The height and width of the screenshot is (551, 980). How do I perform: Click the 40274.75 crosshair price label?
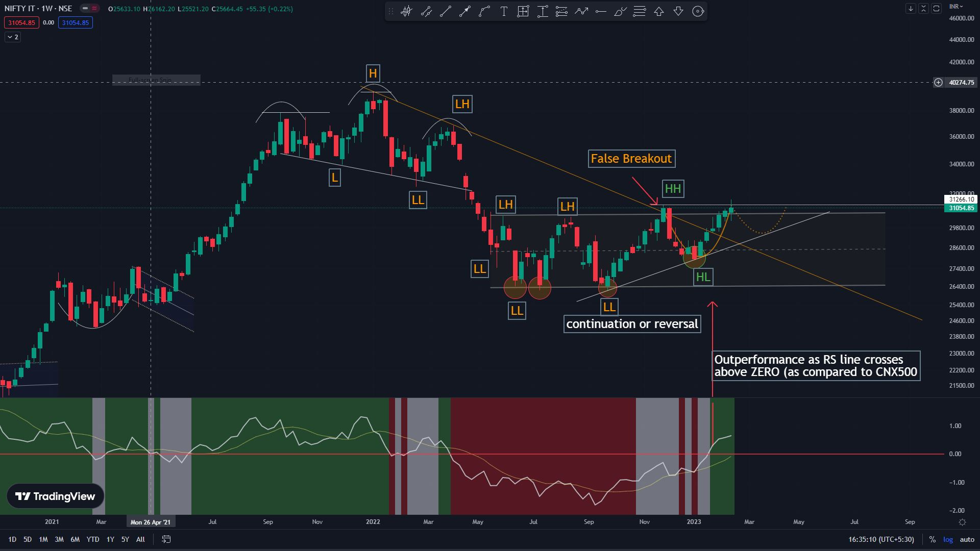coord(962,82)
